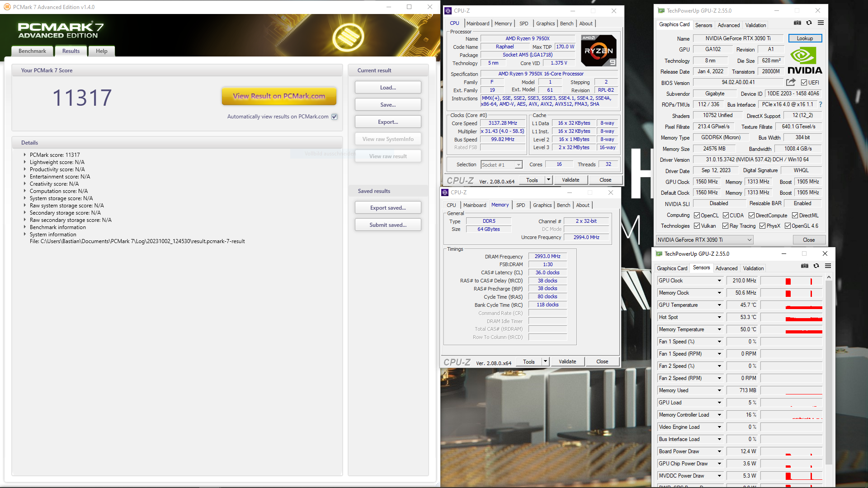Click the Export saved... button
868x488 pixels.
tap(388, 208)
